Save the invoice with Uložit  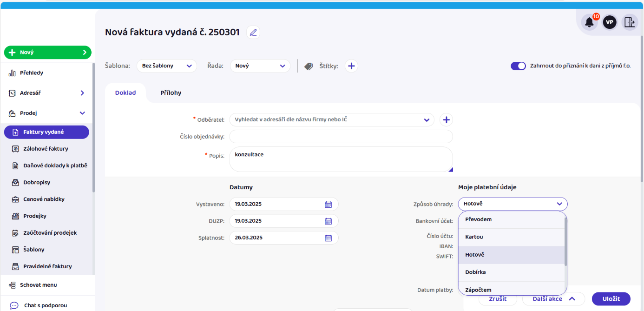[x=611, y=299]
